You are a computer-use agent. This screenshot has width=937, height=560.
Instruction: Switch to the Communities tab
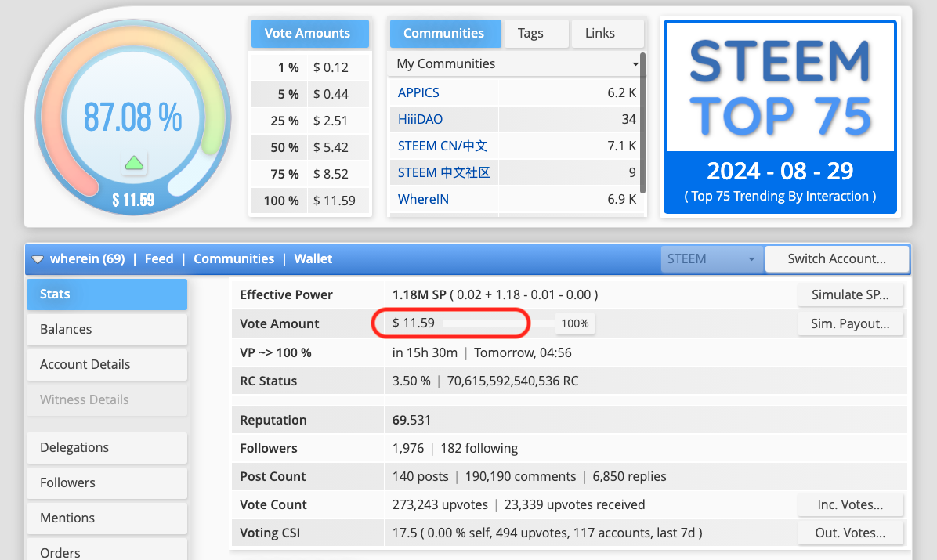(x=445, y=34)
